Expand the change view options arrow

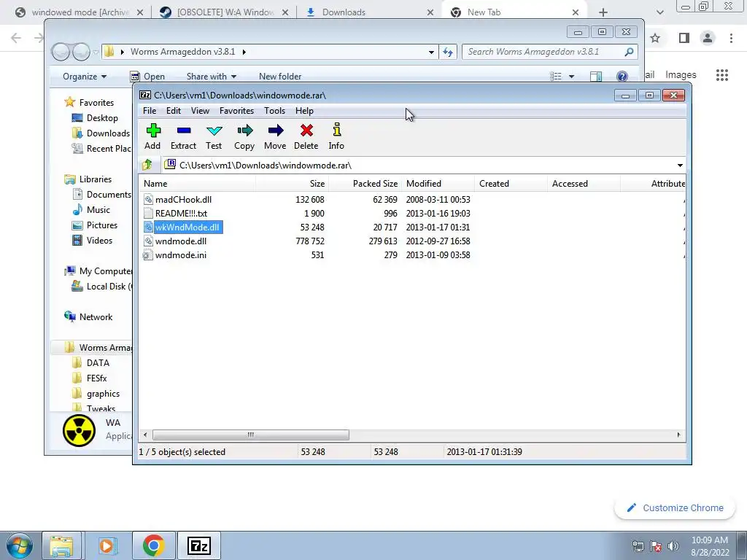[571, 76]
